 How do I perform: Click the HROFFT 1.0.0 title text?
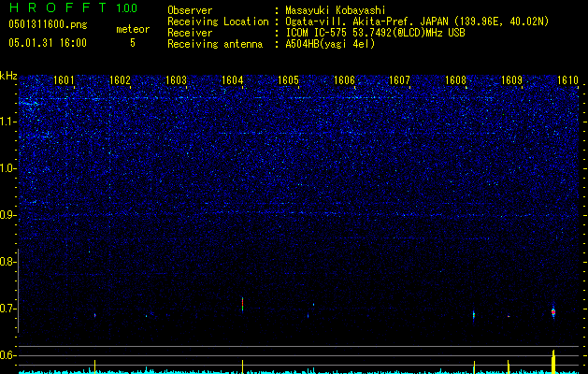tap(74, 7)
